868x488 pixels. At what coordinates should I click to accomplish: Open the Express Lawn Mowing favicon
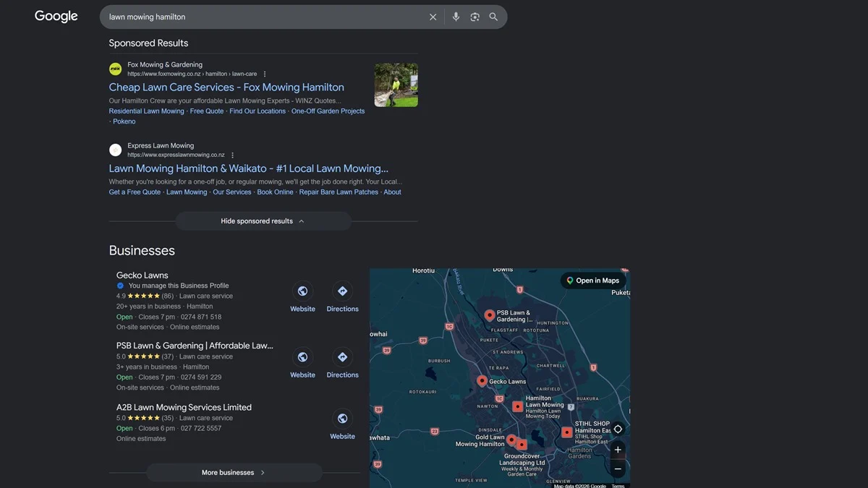pyautogui.click(x=115, y=150)
